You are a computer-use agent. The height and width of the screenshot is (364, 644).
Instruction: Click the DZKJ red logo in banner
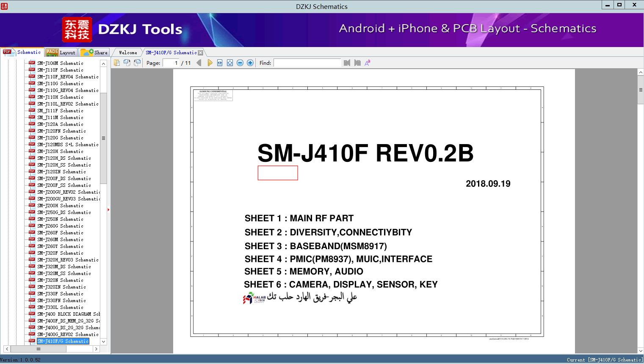point(77,30)
